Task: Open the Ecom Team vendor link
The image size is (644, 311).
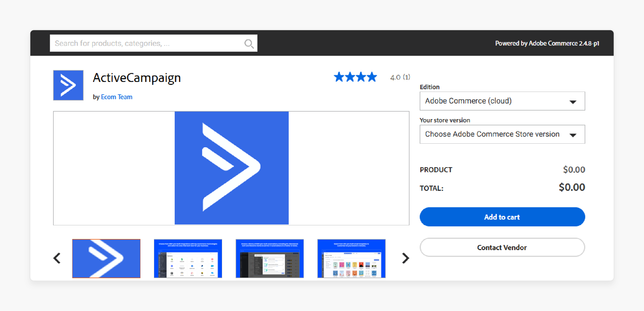Action: click(116, 97)
